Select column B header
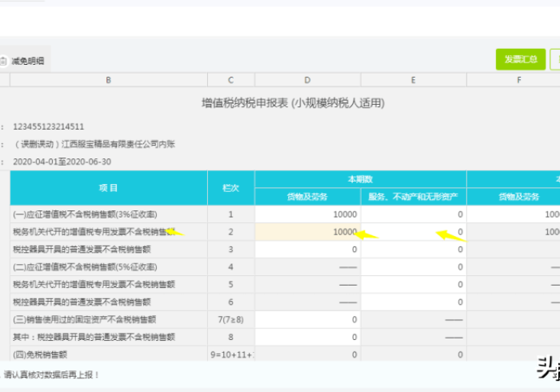 tap(109, 80)
